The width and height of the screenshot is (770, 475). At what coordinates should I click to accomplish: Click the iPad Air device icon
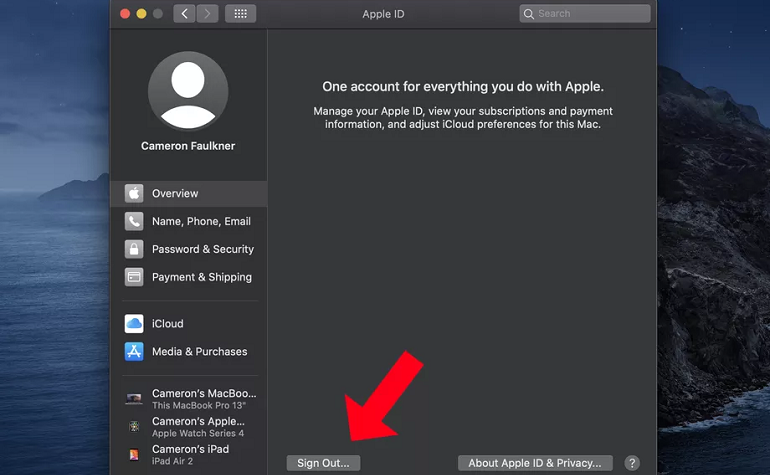pyautogui.click(x=134, y=455)
